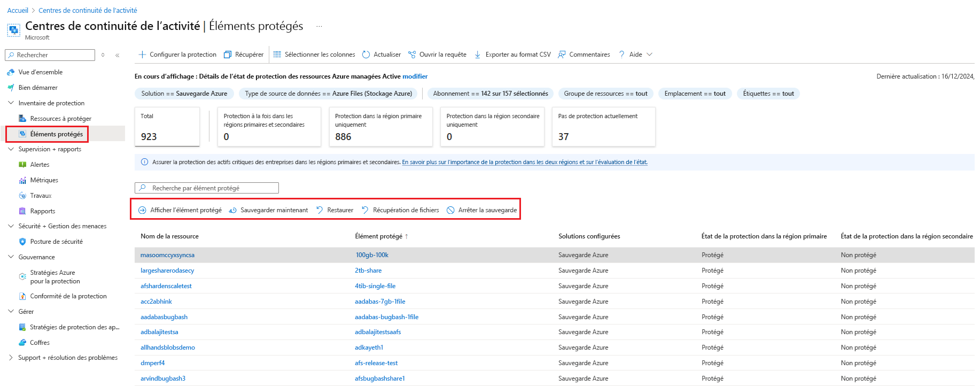Click the Afficher l'élément protégé arrow icon

tap(142, 210)
